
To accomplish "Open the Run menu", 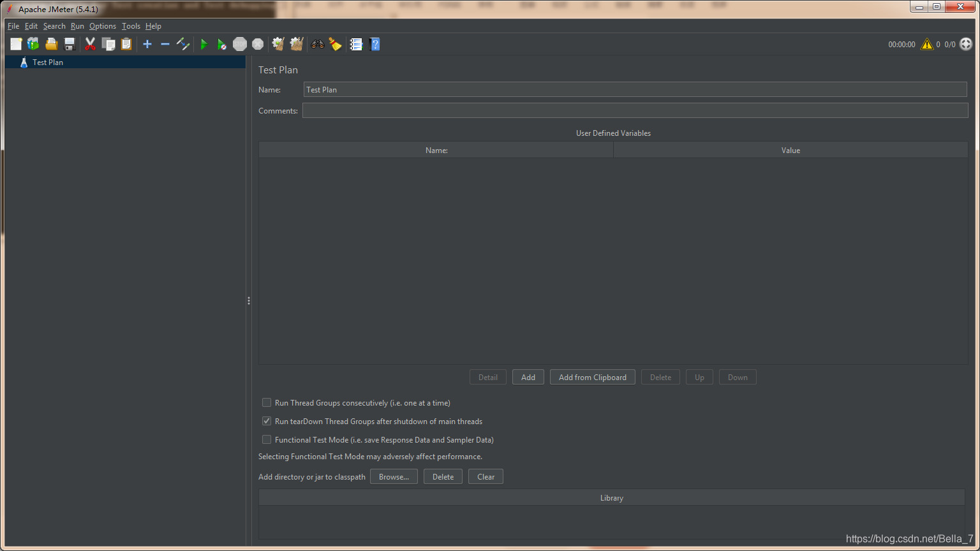I will tap(77, 26).
